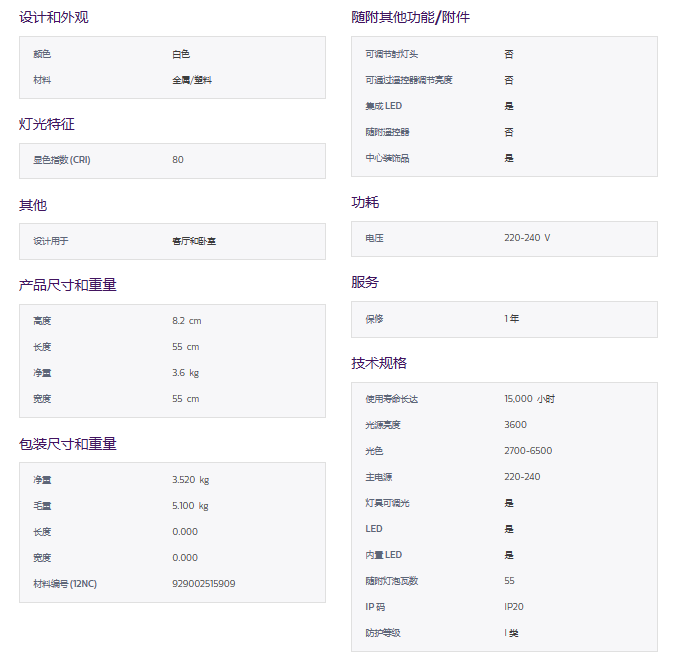
Task: Select the light color value '2700-6500'
Action: (528, 451)
